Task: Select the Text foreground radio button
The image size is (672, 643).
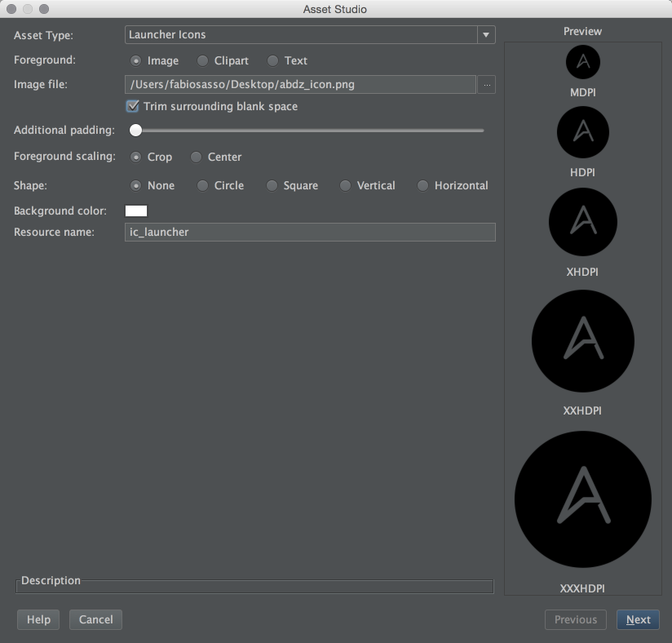Action: click(272, 61)
